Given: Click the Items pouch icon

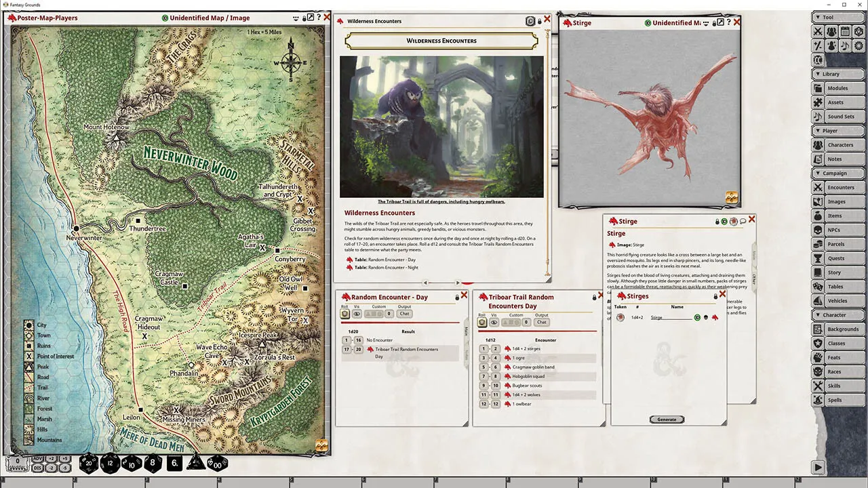Looking at the screenshot, I should click(818, 216).
